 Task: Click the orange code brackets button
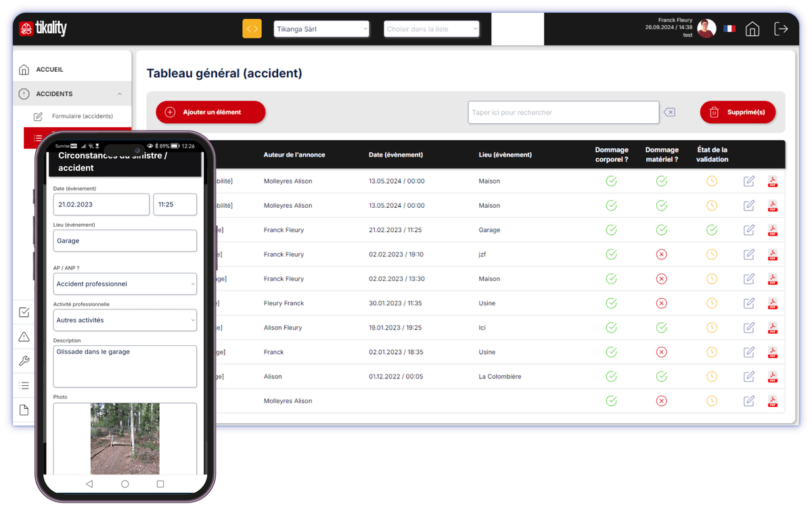coord(252,29)
